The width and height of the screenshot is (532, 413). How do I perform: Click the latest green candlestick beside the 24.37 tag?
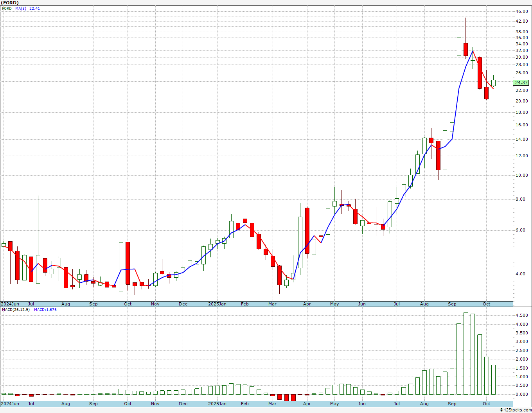[493, 83]
